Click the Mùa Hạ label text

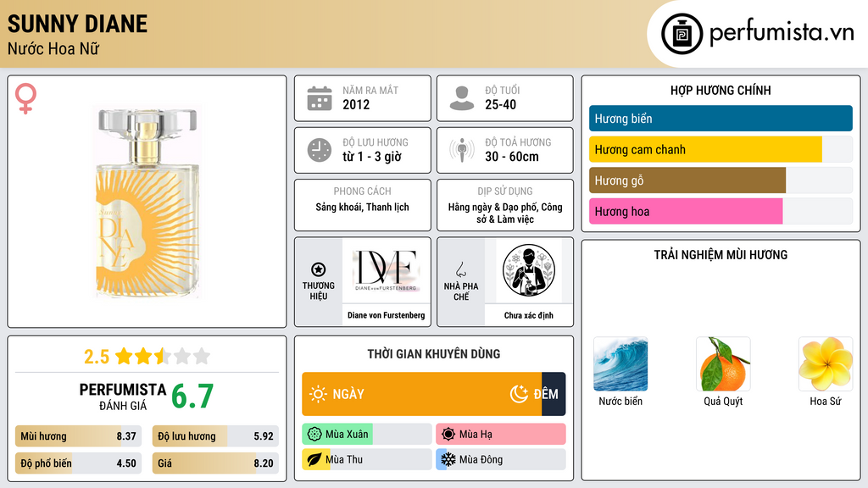[476, 435]
